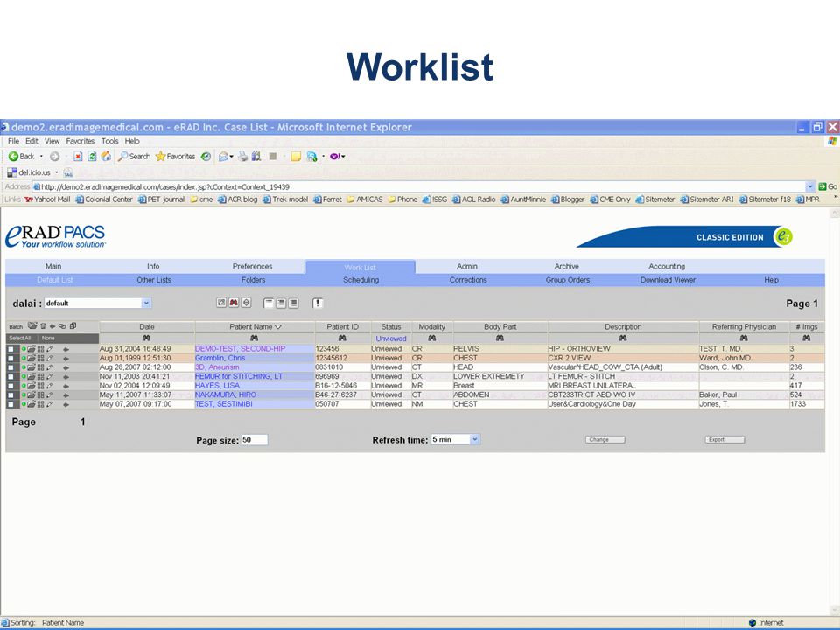Viewport: 840px width, 630px height.
Task: Open the Body Part filter binoculars
Action: pos(500,338)
